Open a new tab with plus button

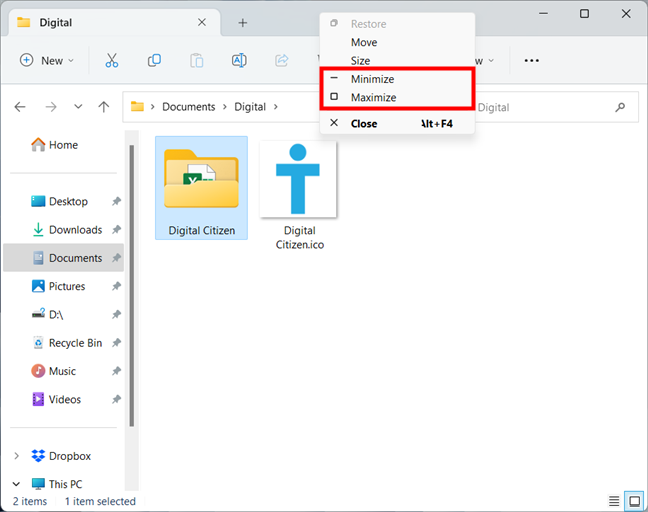point(242,23)
